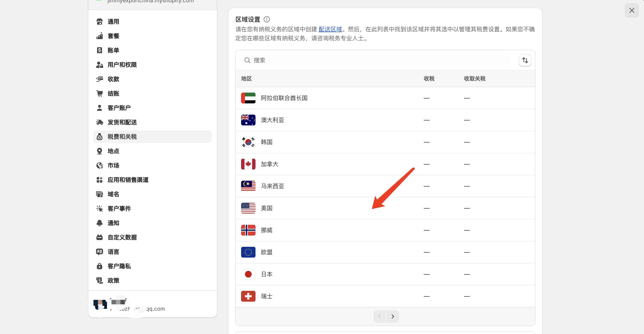Image resolution: width=644 pixels, height=334 pixels.
Task: Follow the 配送区域 link
Action: click(330, 29)
